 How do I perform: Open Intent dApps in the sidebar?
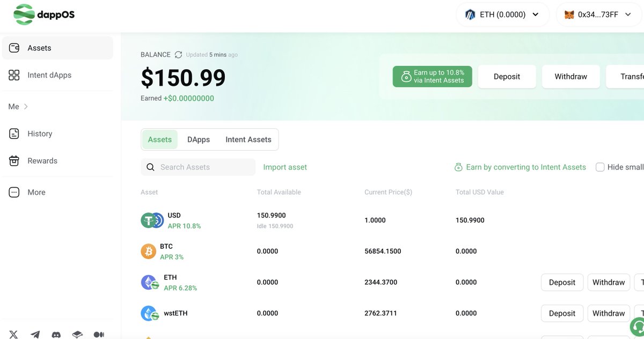point(57,75)
